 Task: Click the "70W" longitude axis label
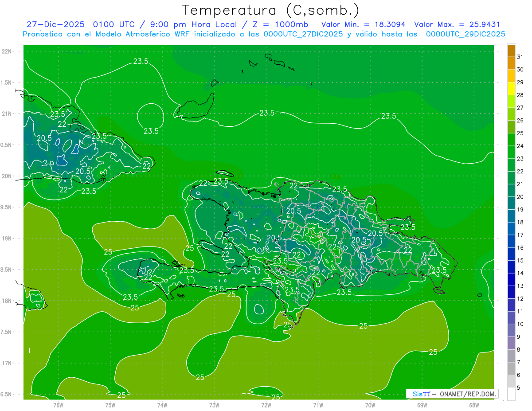tap(370, 405)
